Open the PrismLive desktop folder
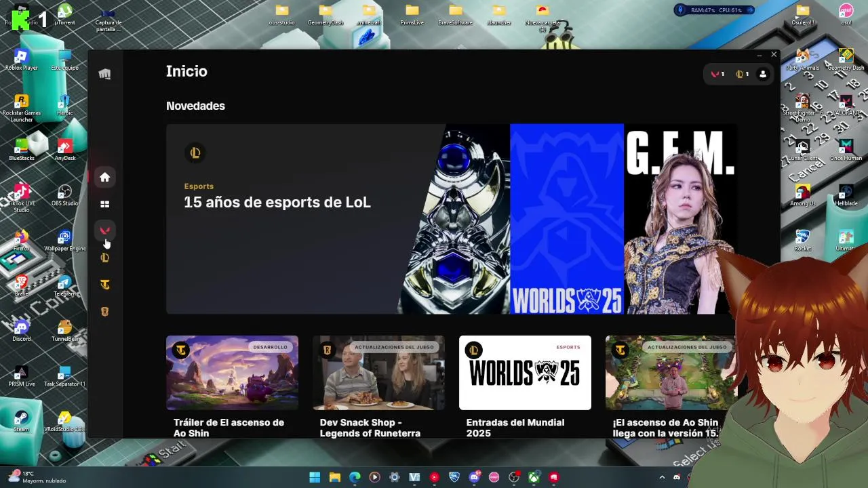Screen dimensions: 868x488 click(412, 15)
